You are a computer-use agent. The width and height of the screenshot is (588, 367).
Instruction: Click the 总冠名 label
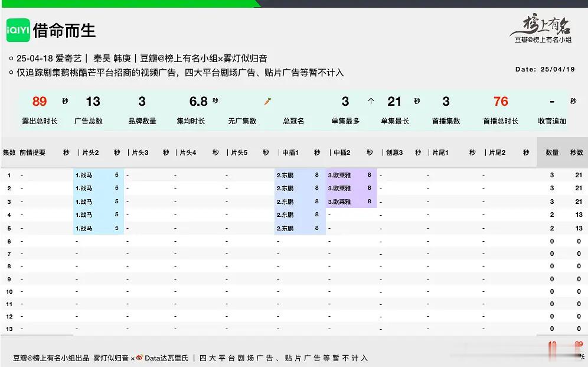tap(293, 121)
